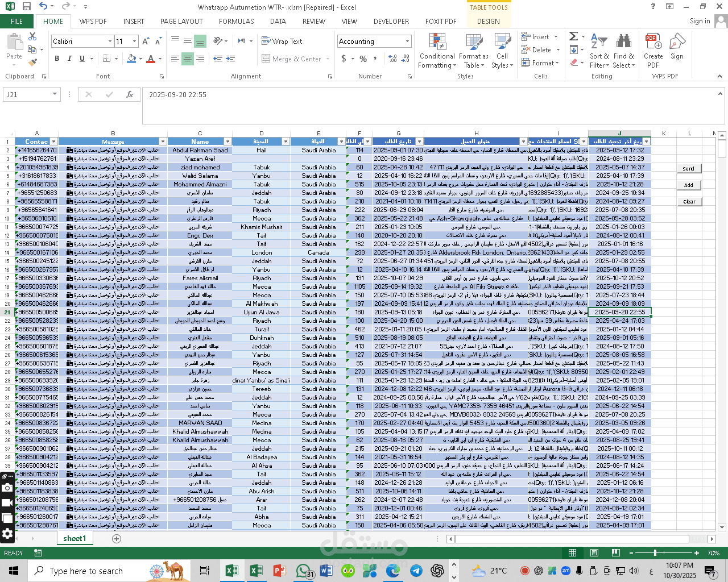Open WhatsApp from the taskbar
The height and width of the screenshot is (582, 728).
304,571
